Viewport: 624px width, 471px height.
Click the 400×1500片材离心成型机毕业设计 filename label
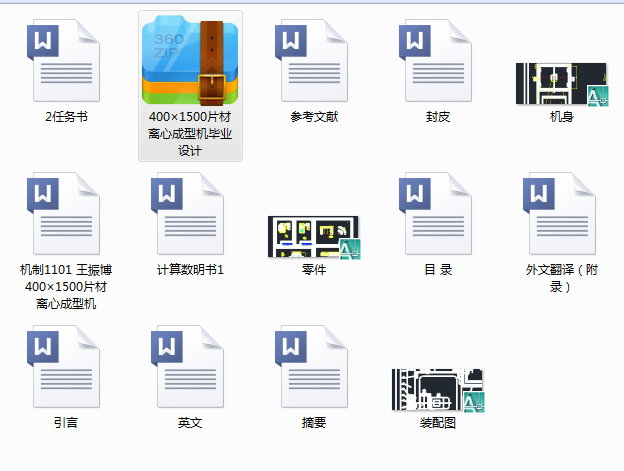pos(190,134)
